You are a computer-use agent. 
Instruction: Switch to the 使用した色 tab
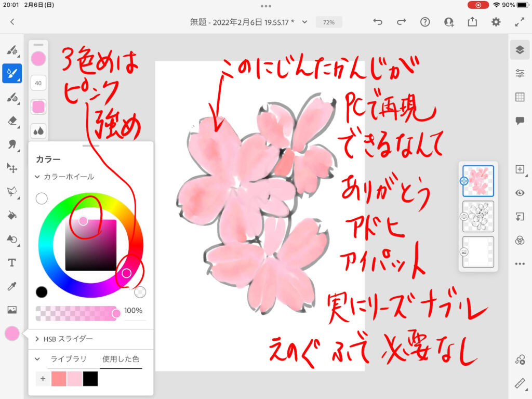tap(121, 359)
